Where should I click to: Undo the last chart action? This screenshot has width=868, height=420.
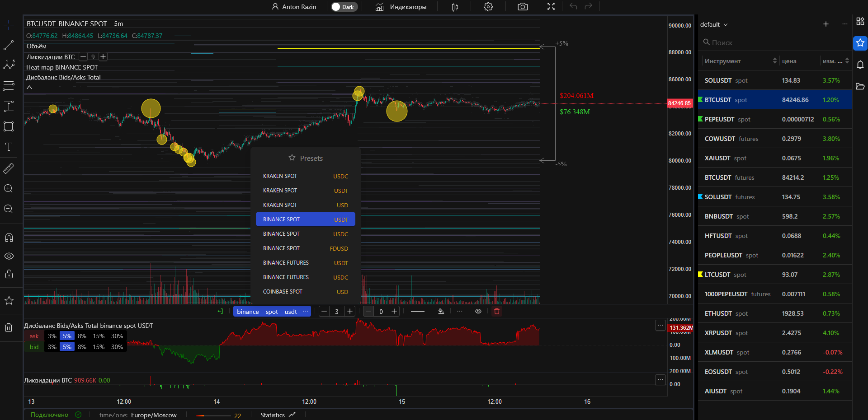pos(573,6)
